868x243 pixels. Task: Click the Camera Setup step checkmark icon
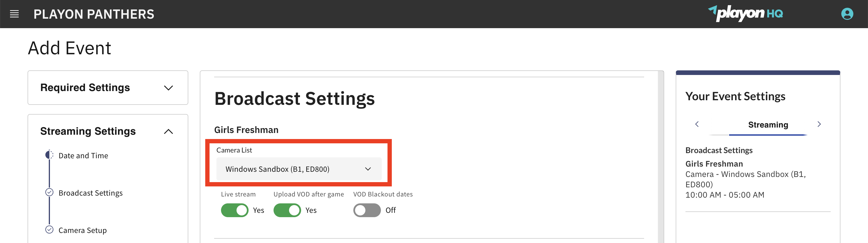pyautogui.click(x=49, y=230)
